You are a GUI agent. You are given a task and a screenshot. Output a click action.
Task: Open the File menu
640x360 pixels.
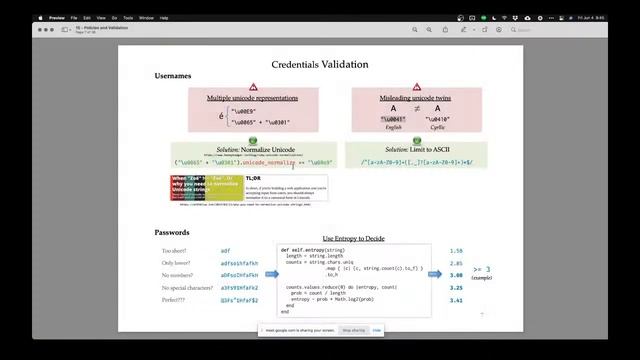coord(74,18)
